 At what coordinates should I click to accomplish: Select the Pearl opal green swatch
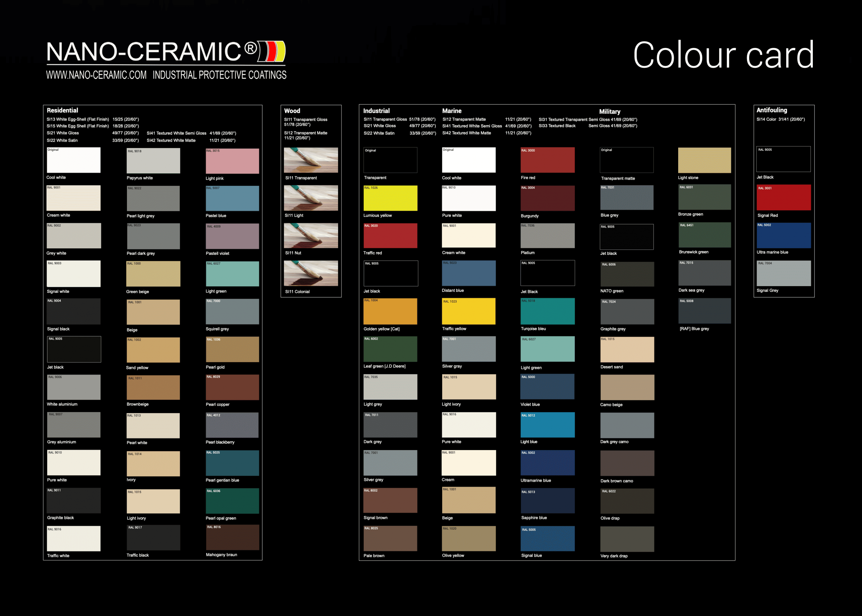coord(232,501)
